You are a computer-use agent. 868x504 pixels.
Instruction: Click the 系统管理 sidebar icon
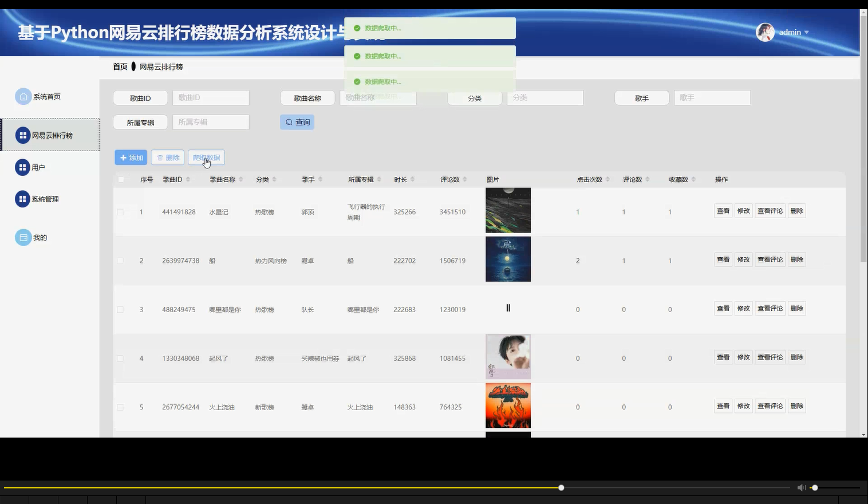[x=22, y=199]
